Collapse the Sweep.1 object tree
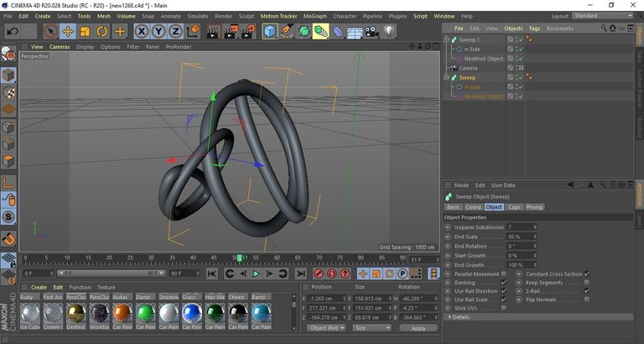This screenshot has width=644, height=344. click(446, 40)
